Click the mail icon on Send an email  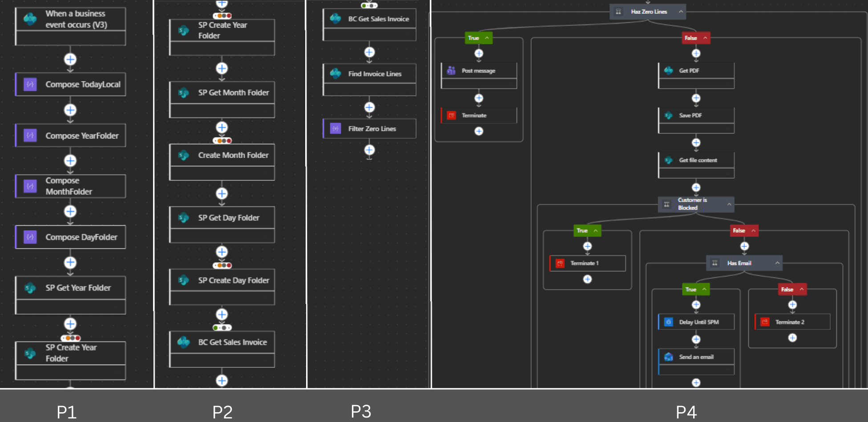point(668,357)
